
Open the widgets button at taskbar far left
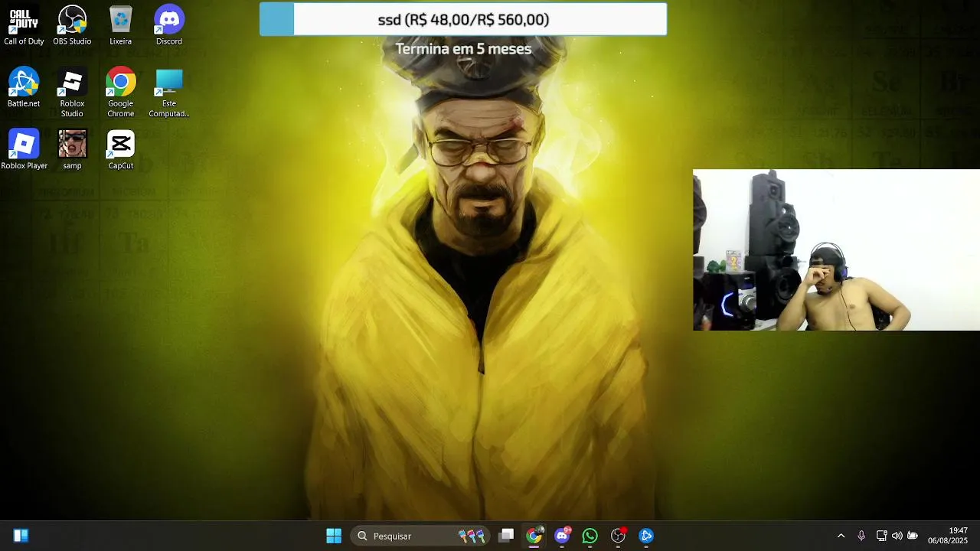21,536
